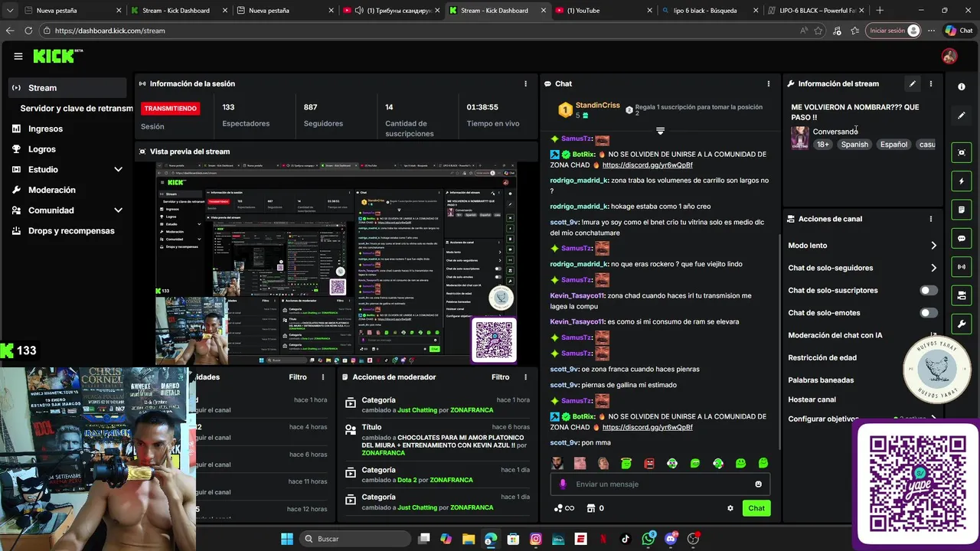The height and width of the screenshot is (551, 980).
Task: Open Información del stream three-dot menu
Action: coord(931,83)
